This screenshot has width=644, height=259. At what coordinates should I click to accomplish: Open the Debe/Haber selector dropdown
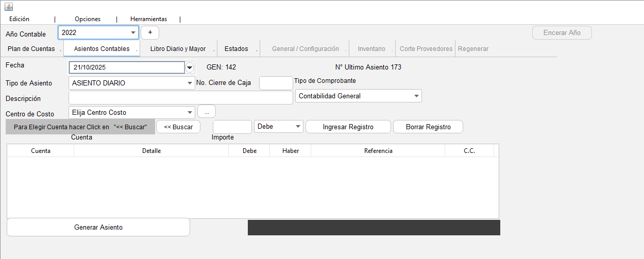tap(298, 127)
